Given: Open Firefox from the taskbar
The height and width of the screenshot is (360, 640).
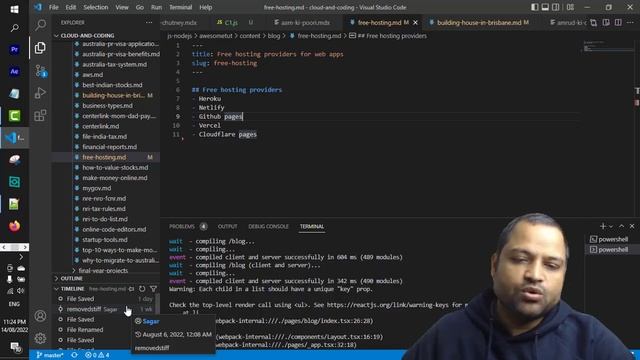Looking at the screenshot, I should [x=14, y=226].
